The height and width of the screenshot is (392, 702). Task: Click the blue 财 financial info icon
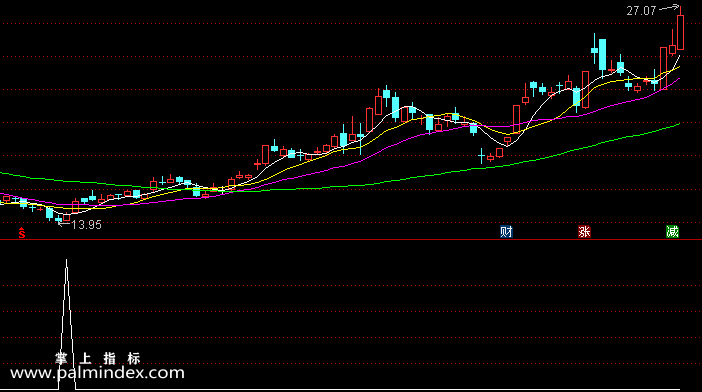[x=506, y=231]
